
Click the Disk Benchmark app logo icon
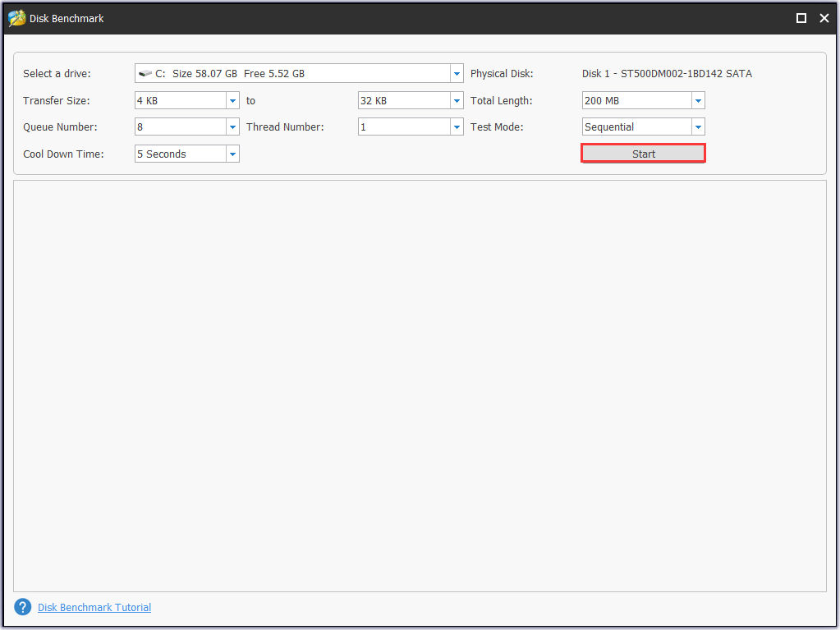coord(17,18)
